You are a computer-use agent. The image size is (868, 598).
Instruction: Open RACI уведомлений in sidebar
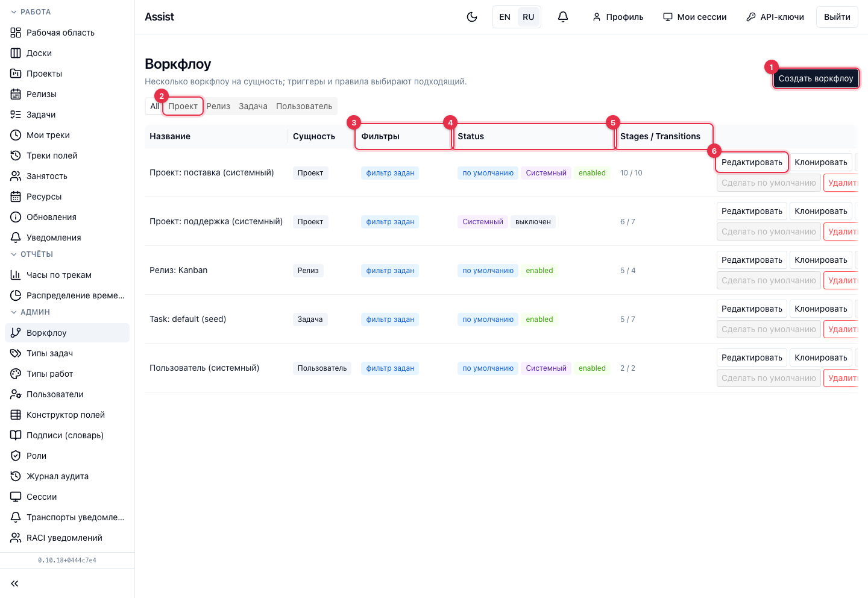tap(67, 538)
